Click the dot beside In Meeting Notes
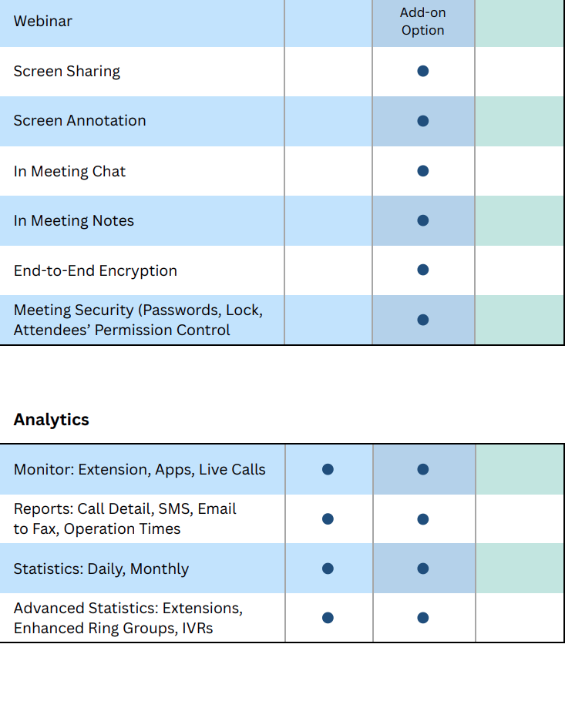 point(422,220)
